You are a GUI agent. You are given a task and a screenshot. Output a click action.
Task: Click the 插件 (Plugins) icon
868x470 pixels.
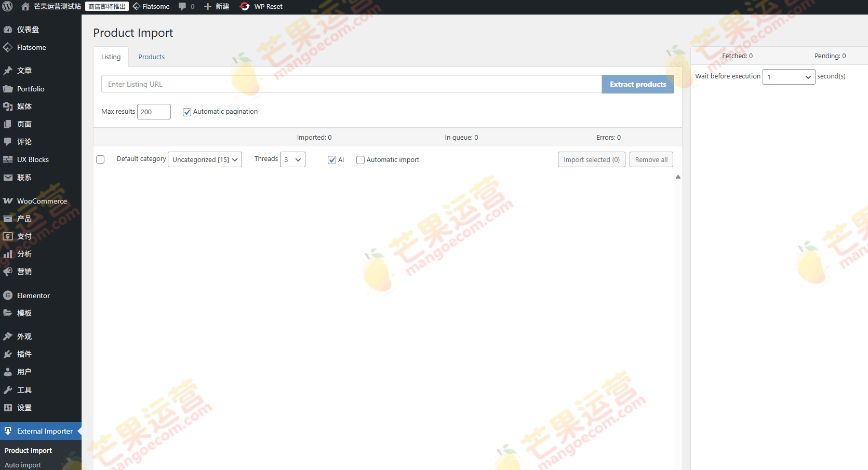(8, 354)
